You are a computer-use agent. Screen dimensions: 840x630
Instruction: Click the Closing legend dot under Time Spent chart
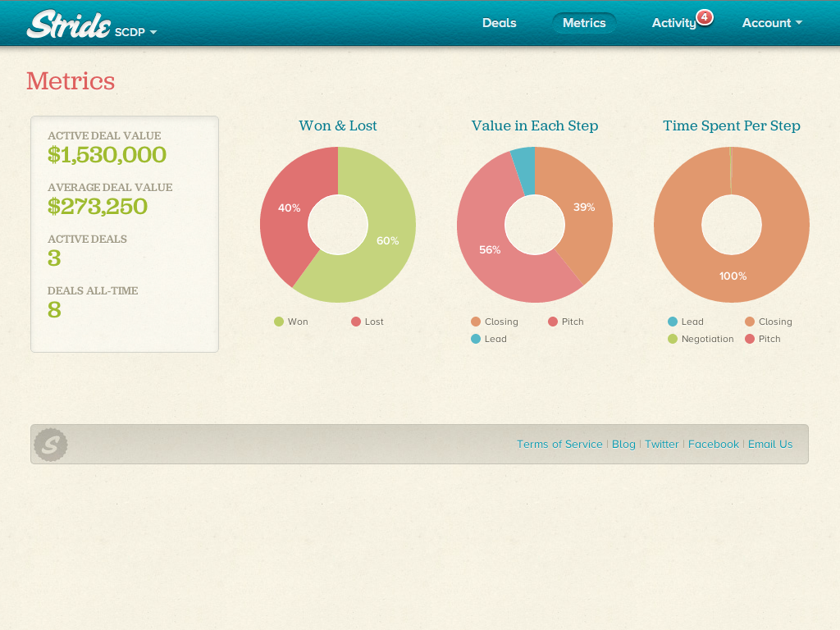(750, 322)
